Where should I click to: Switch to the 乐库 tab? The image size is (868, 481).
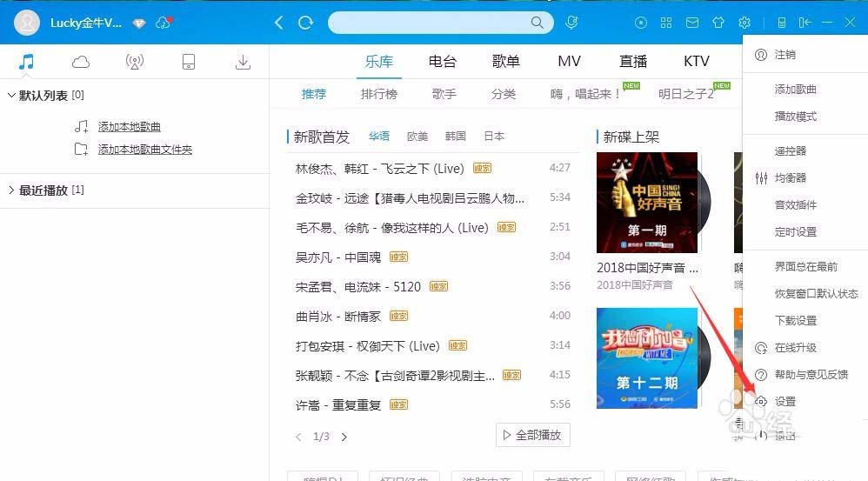click(x=379, y=61)
